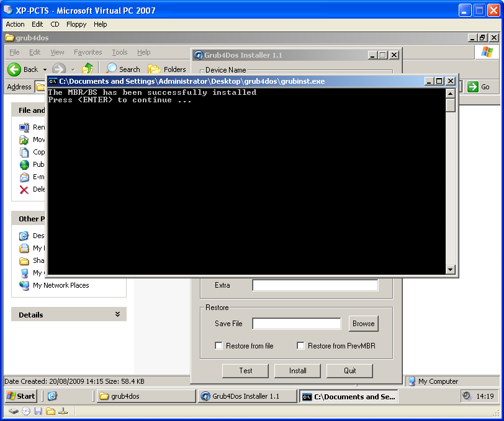504x421 pixels.
Task: Choose the Rename task in the left pane
Action: coord(32,127)
